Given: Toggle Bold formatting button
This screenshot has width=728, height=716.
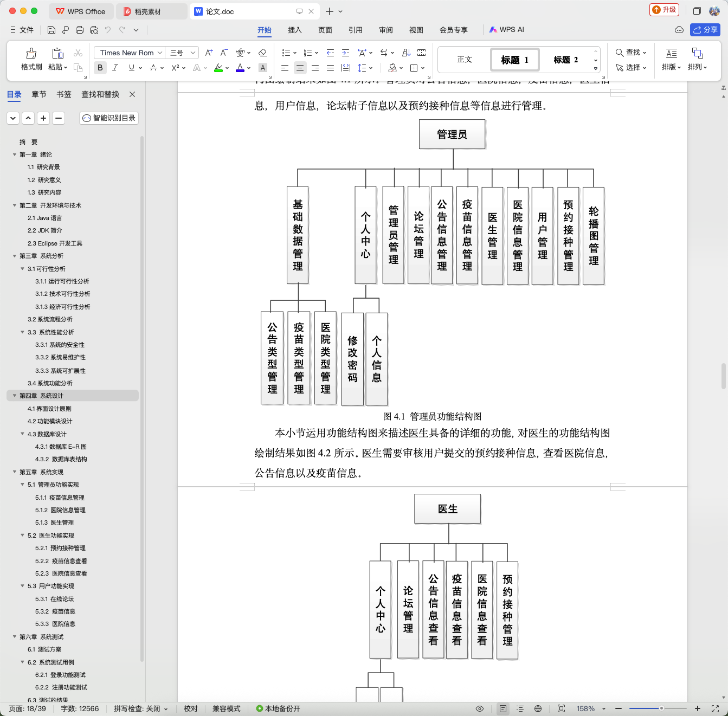Looking at the screenshot, I should click(x=100, y=68).
